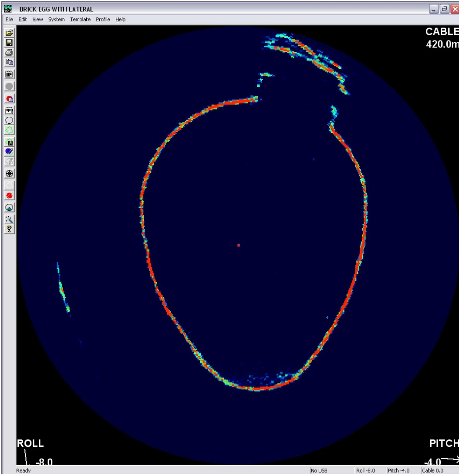Select the ruler measurement tool
The height and width of the screenshot is (476, 459).
coord(10,111)
